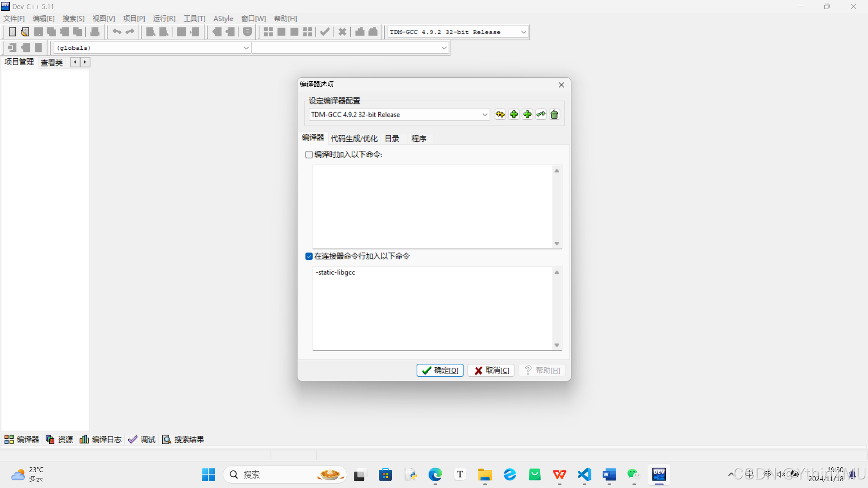
Task: Open the TDM-GCC compiler dropdown in the toolbar
Action: click(x=524, y=32)
